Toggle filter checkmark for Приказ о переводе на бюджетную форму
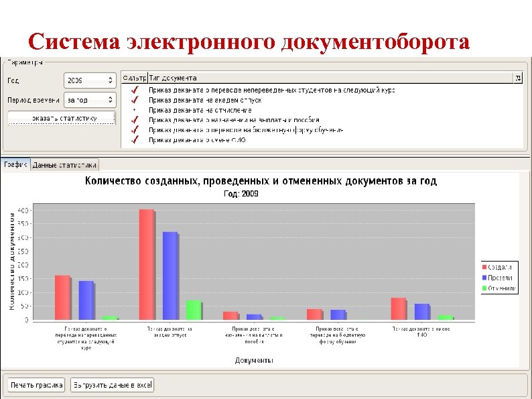 [x=135, y=129]
